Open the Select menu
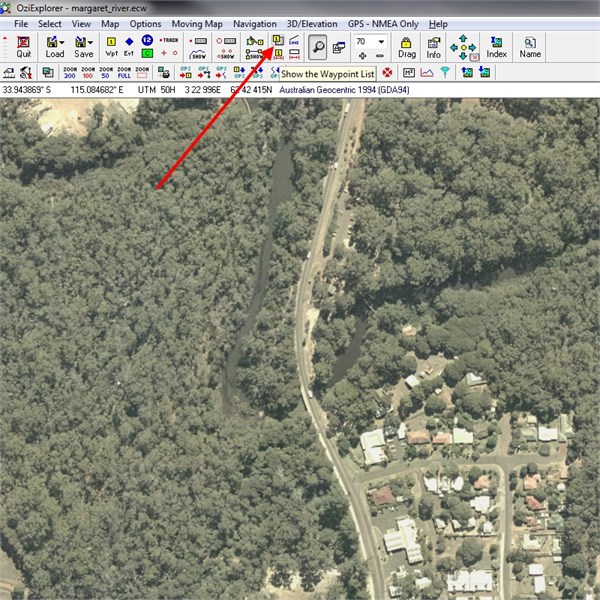This screenshot has height=600, width=600. click(50, 24)
